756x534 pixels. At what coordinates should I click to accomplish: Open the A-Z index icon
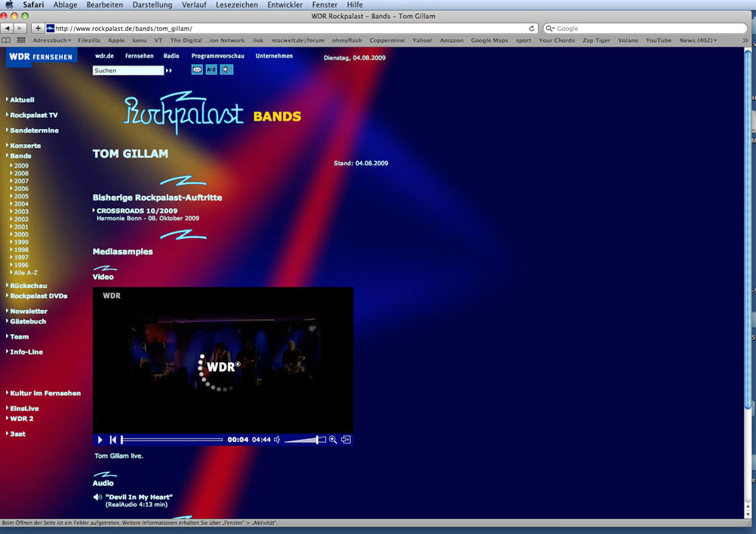pyautogui.click(x=211, y=69)
